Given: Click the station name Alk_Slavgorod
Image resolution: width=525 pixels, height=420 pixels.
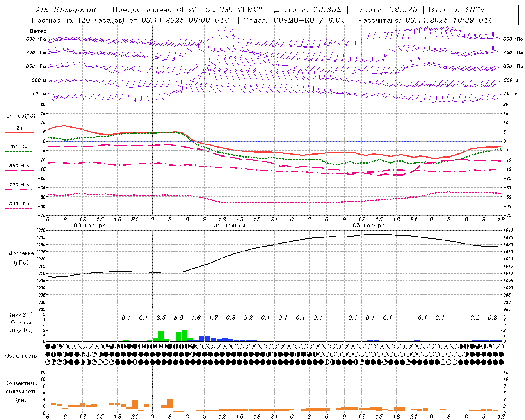Looking at the screenshot, I should [66, 10].
